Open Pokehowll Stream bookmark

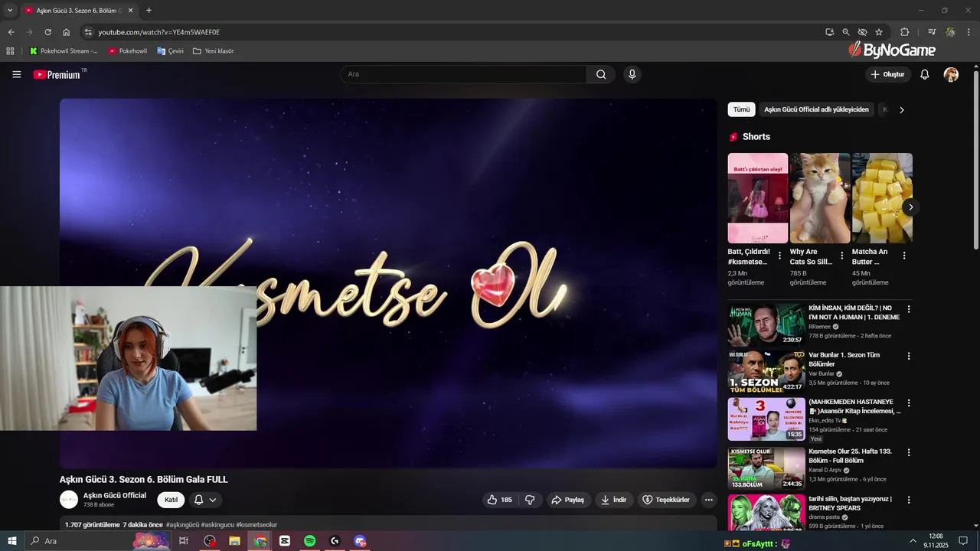click(x=64, y=51)
